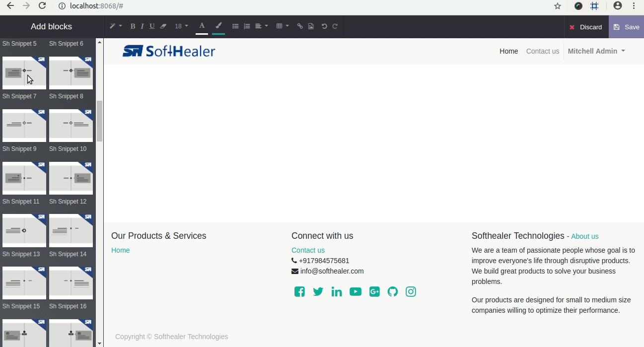Open the footer Home link
The height and width of the screenshot is (347, 644).
pyautogui.click(x=120, y=250)
